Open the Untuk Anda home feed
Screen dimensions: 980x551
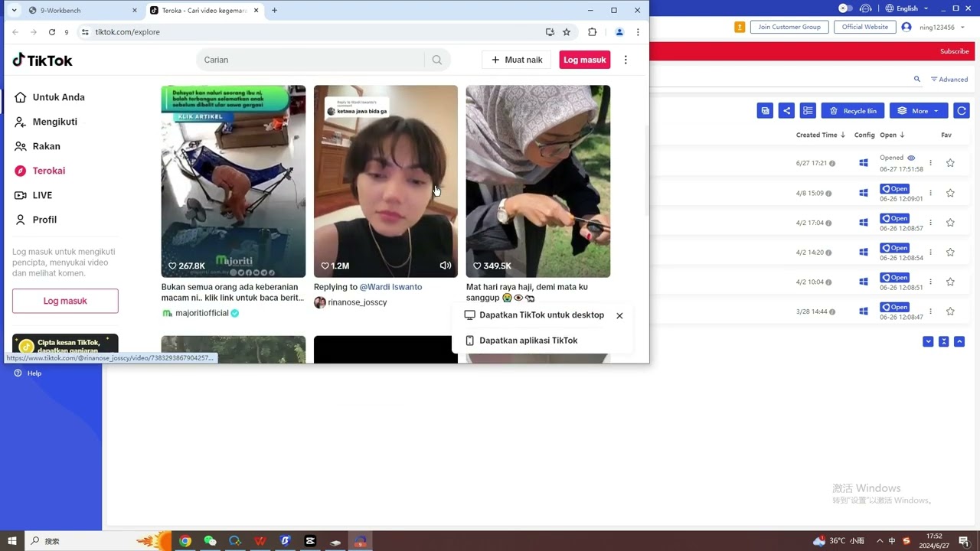tap(50, 97)
